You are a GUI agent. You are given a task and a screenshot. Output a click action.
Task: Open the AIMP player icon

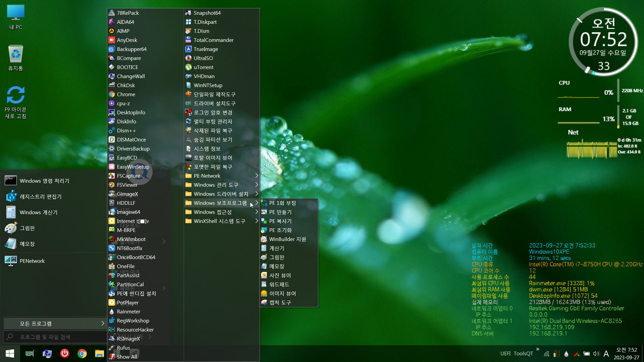click(x=112, y=31)
